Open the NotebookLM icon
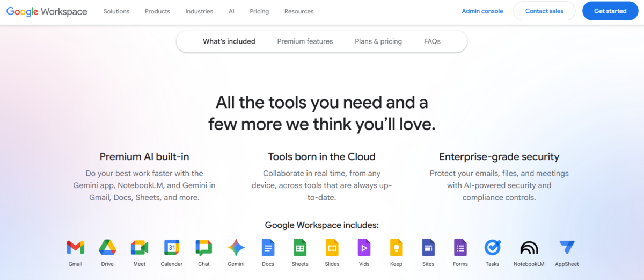This screenshot has width=644, height=280. [x=529, y=248]
